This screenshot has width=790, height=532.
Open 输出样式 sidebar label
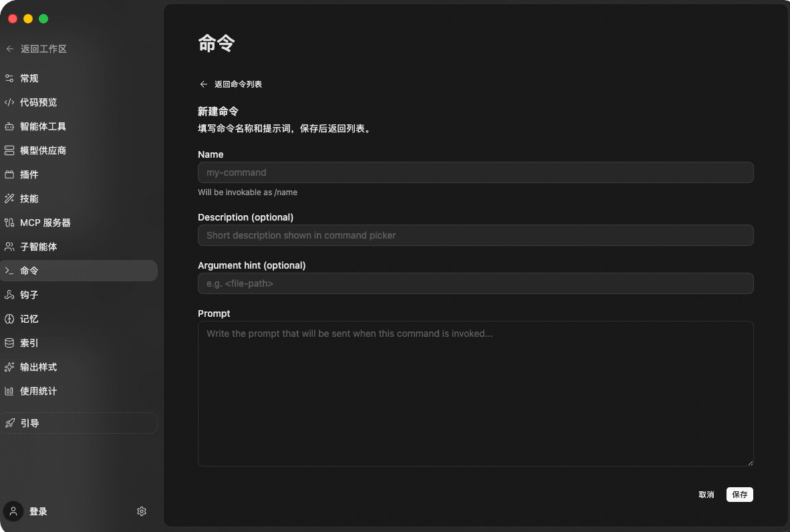coord(39,367)
